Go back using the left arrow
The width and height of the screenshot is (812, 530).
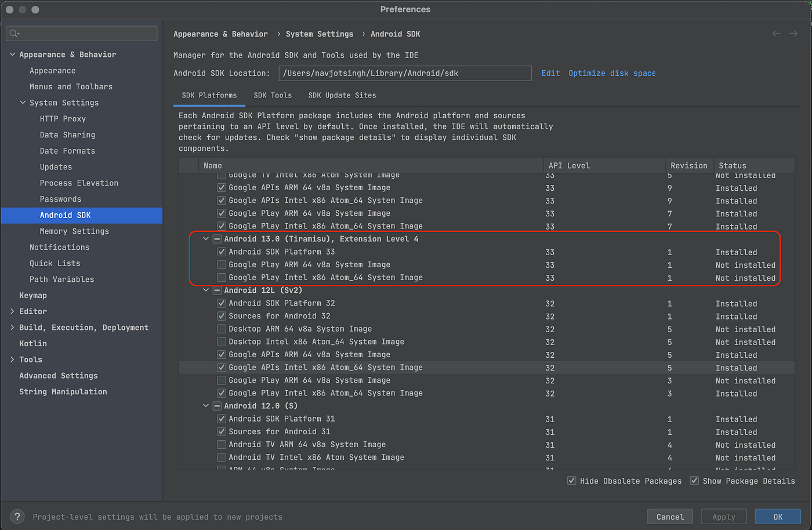(x=776, y=34)
